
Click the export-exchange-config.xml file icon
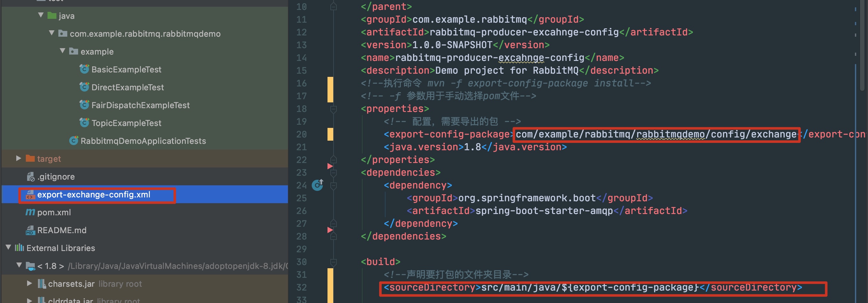(30, 195)
